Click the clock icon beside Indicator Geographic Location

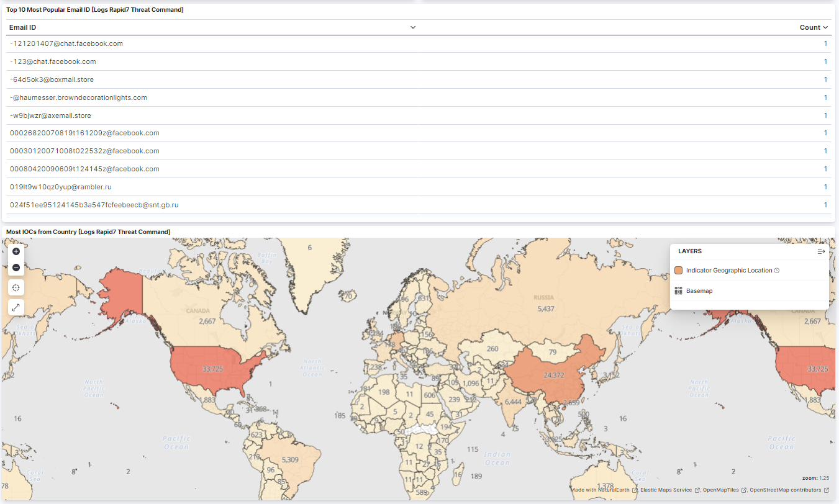(777, 271)
